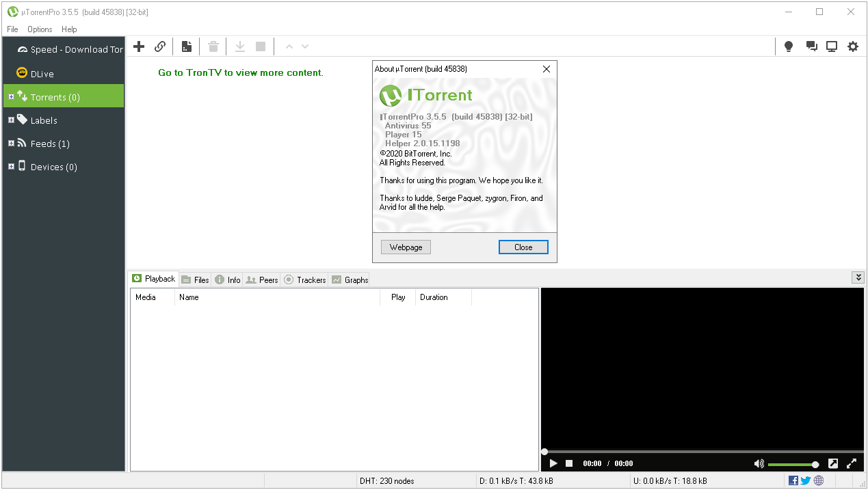Click the Twitter icon in status bar

806,480
